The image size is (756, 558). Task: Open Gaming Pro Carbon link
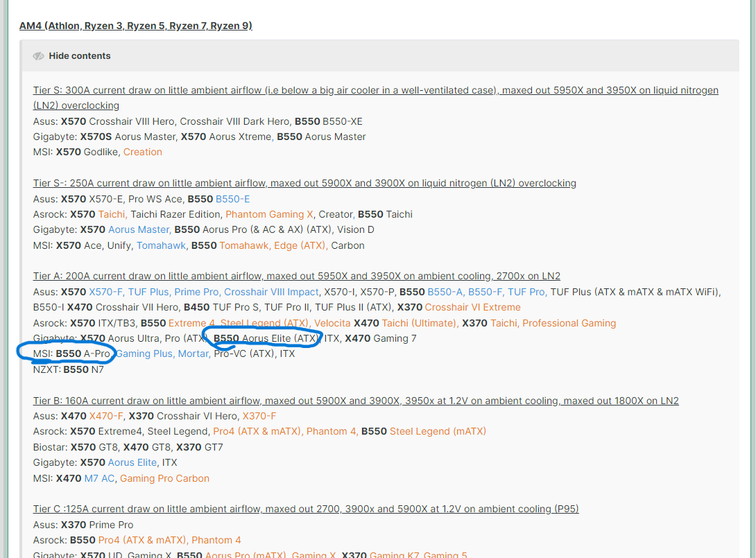tap(164, 478)
